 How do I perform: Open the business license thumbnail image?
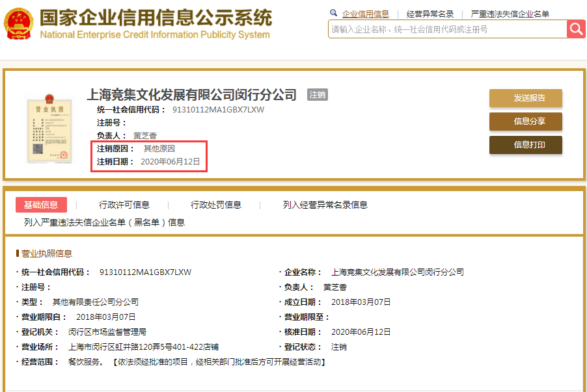(x=49, y=129)
